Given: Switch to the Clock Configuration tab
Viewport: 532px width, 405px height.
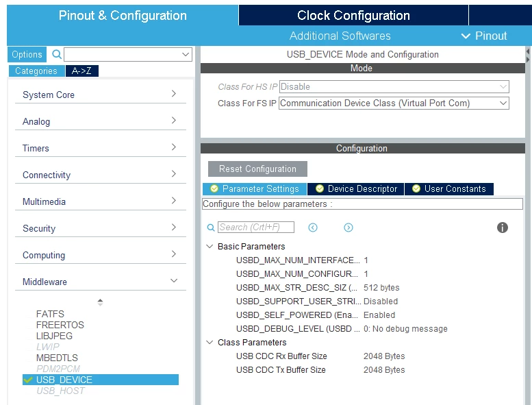Looking at the screenshot, I should pos(353,15).
